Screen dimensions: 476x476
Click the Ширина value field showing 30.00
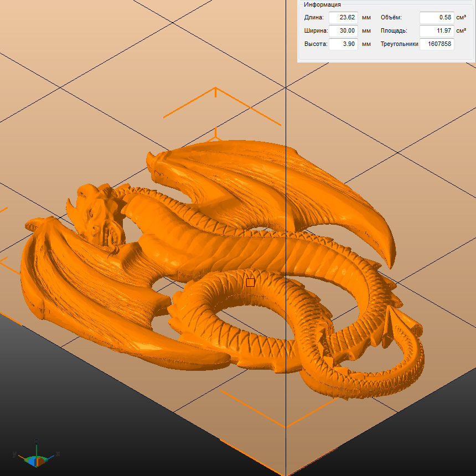(x=343, y=30)
